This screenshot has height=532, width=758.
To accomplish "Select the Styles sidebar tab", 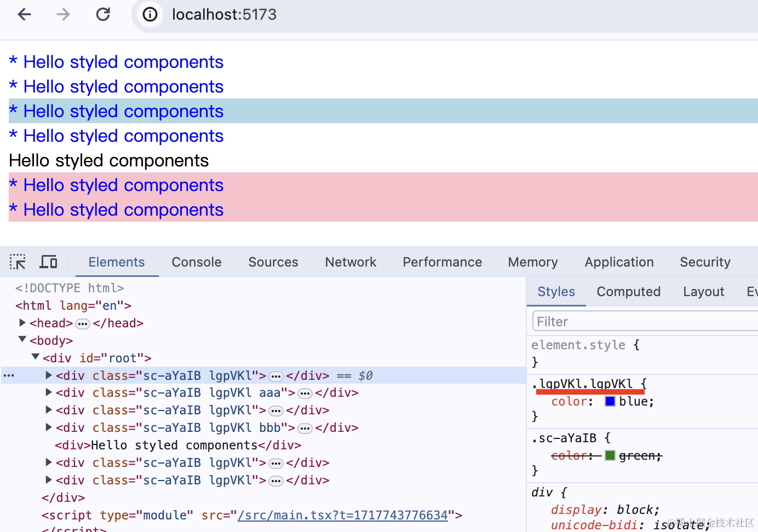I will coord(556,292).
